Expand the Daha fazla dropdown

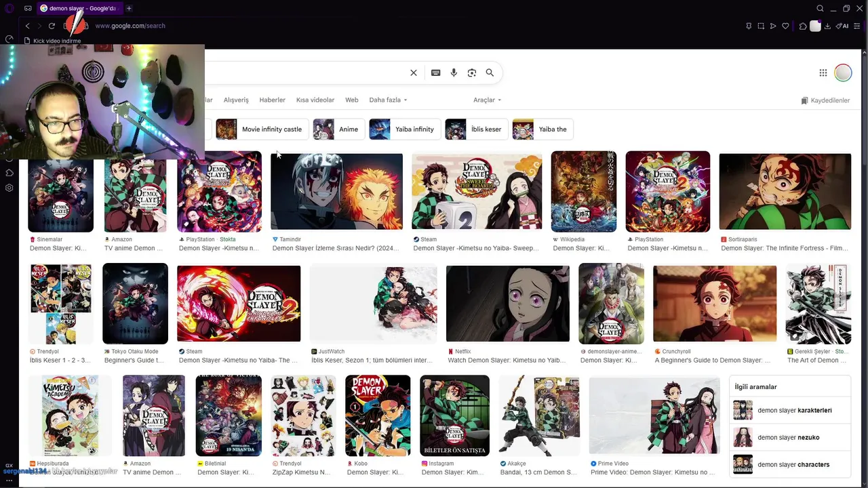coord(388,100)
